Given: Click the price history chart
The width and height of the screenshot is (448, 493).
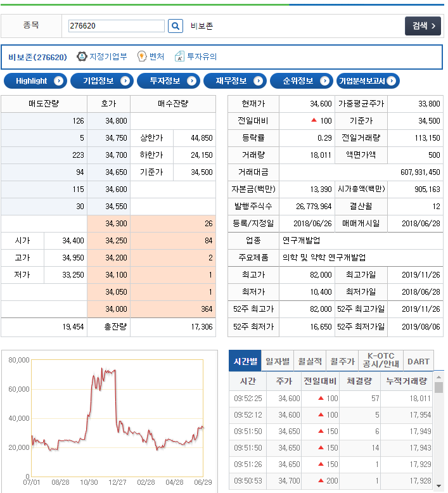Looking at the screenshot, I should pos(117,418).
